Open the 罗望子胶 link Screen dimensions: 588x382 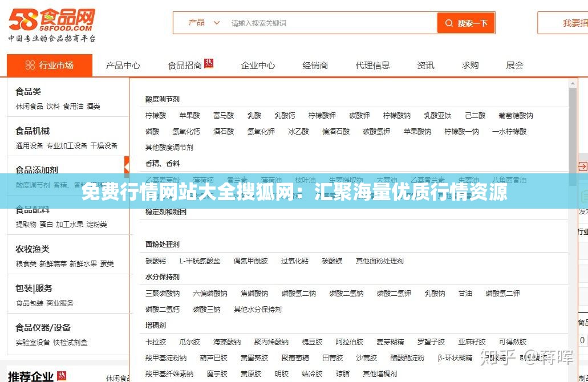coord(431,342)
